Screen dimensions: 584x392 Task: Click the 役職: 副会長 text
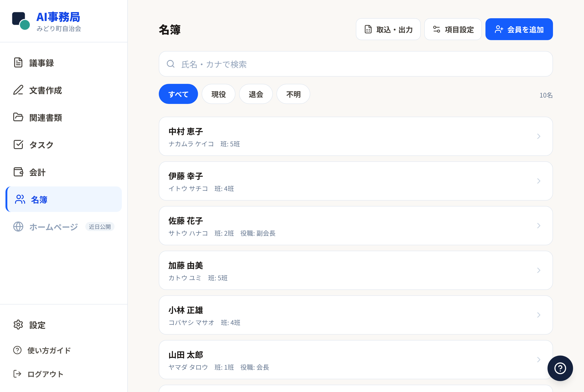258,233
